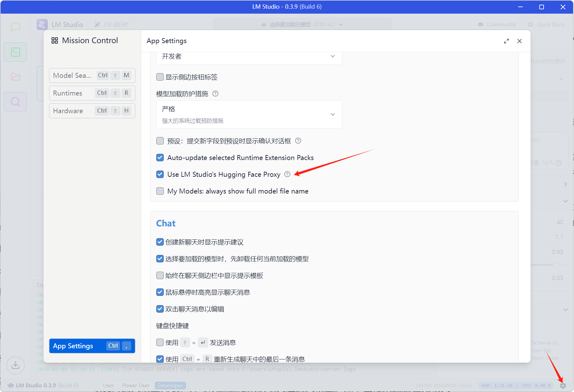The width and height of the screenshot is (574, 392).
Task: Select Developer mode in status bar
Action: point(170,385)
